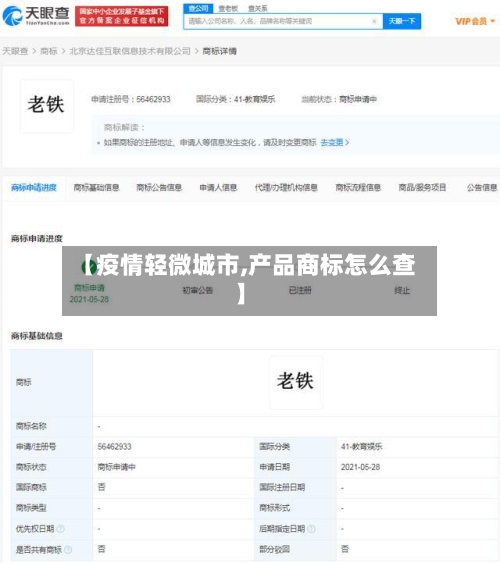The height and width of the screenshot is (563, 500).
Task: Select the 查关系 search tab
Action: point(258,8)
